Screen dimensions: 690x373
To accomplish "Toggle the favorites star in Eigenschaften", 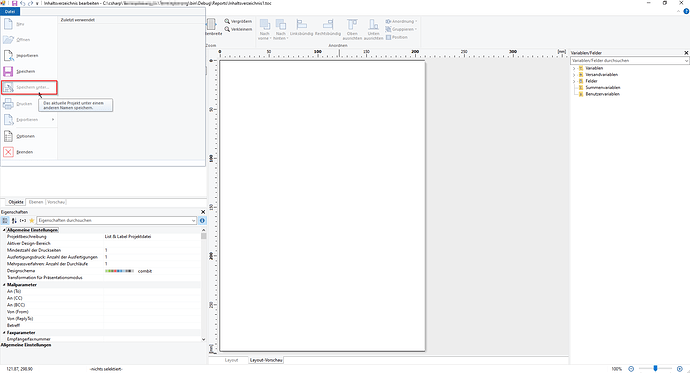I will (32, 220).
